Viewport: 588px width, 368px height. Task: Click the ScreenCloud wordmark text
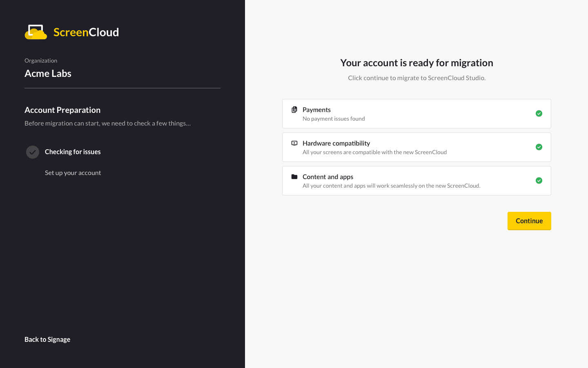(x=86, y=32)
